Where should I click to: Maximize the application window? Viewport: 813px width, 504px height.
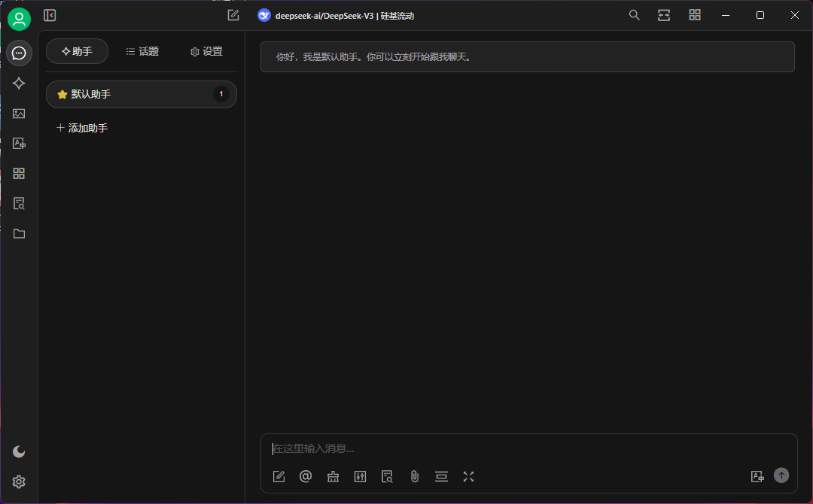(x=760, y=15)
